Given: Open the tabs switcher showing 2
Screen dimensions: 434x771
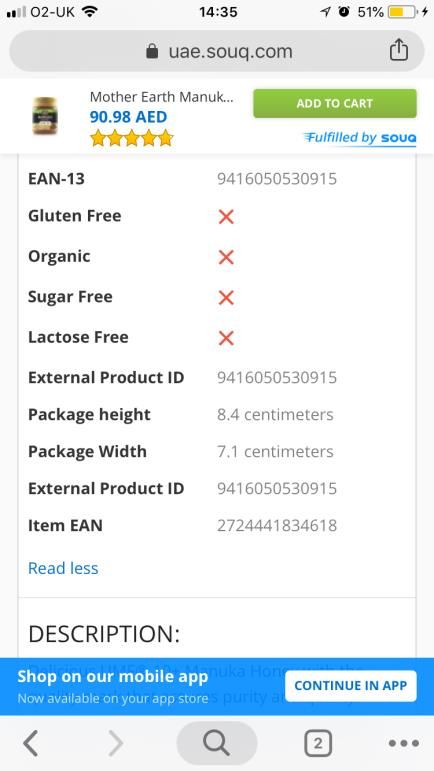Looking at the screenshot, I should (x=318, y=743).
